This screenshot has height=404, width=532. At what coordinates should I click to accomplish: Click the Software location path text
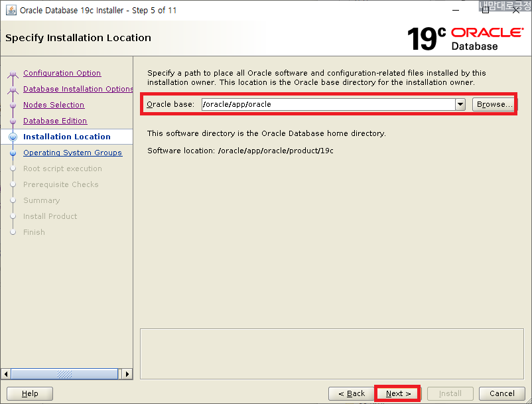(x=275, y=151)
